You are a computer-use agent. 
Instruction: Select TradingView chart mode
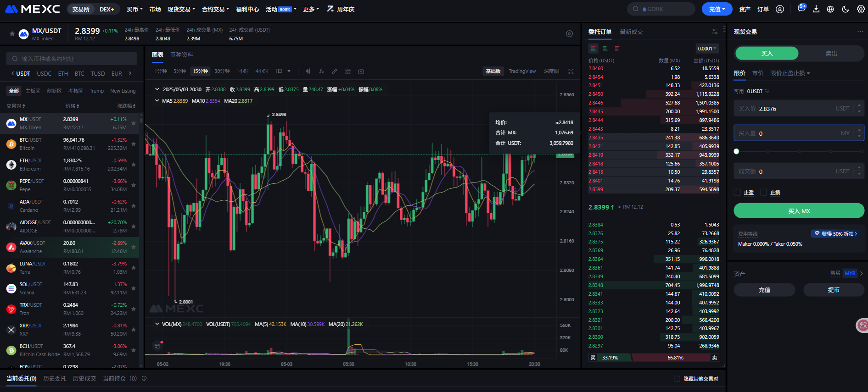522,71
